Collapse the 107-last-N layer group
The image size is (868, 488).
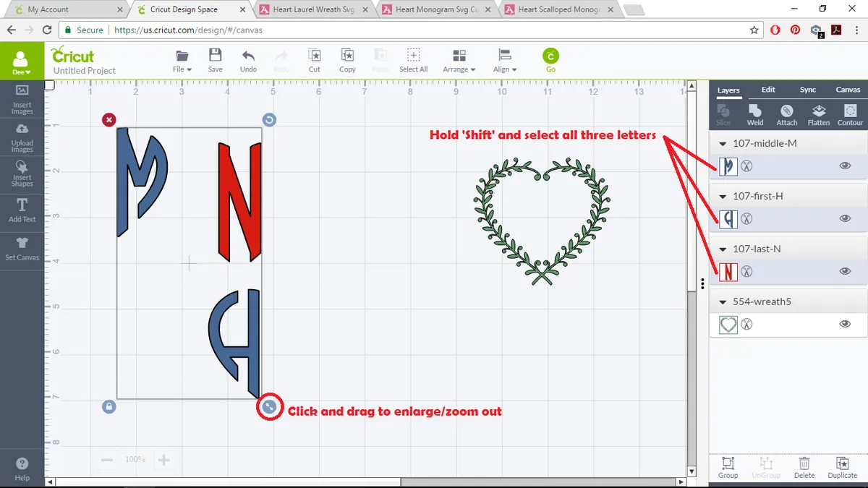[723, 249]
